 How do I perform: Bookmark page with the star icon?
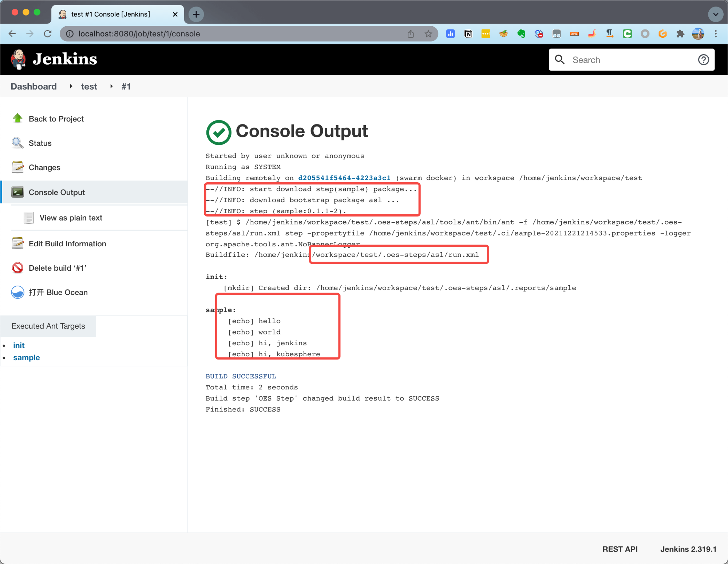pos(428,34)
